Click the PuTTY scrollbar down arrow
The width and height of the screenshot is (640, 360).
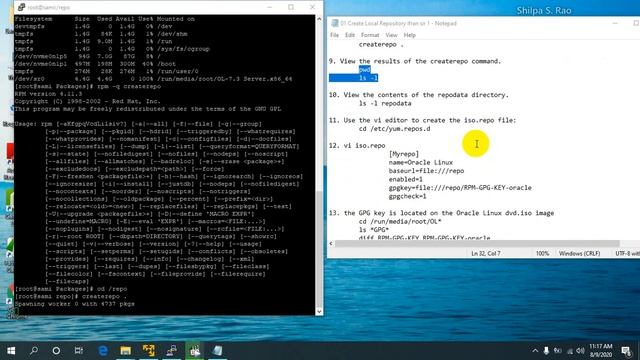[x=319, y=311]
